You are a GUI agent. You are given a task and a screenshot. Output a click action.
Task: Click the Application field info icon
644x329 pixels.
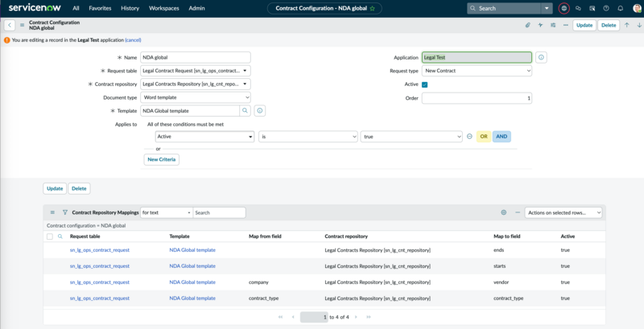(x=541, y=57)
